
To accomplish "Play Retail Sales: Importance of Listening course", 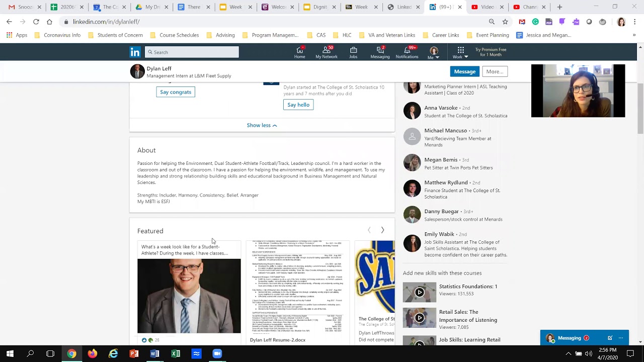I will (419, 318).
